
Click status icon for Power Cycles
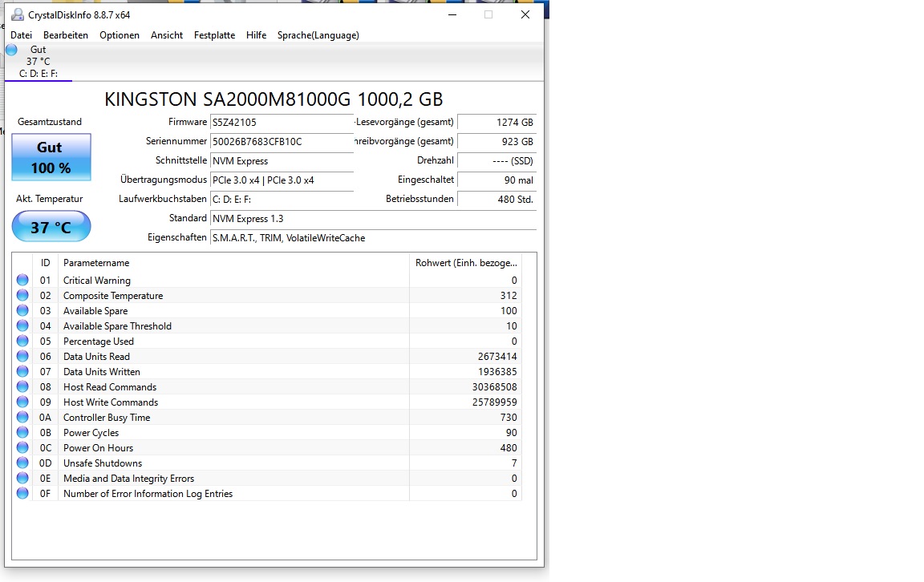click(x=22, y=432)
